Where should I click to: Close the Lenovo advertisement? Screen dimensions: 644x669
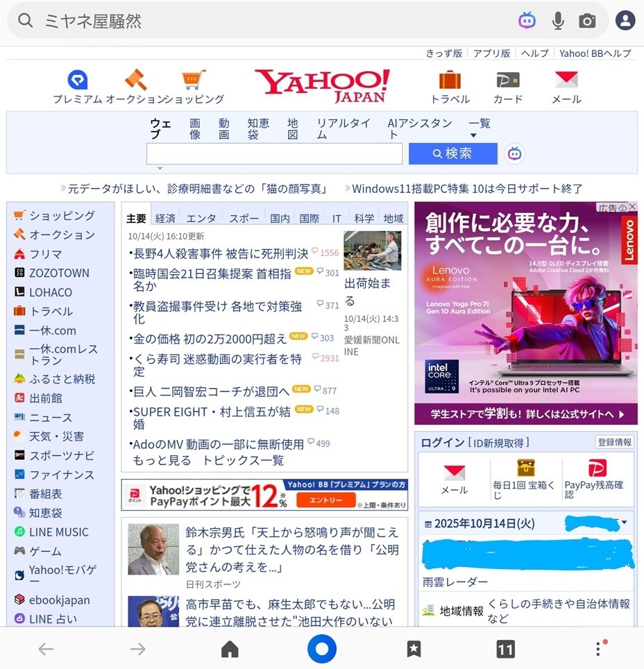[x=632, y=207]
